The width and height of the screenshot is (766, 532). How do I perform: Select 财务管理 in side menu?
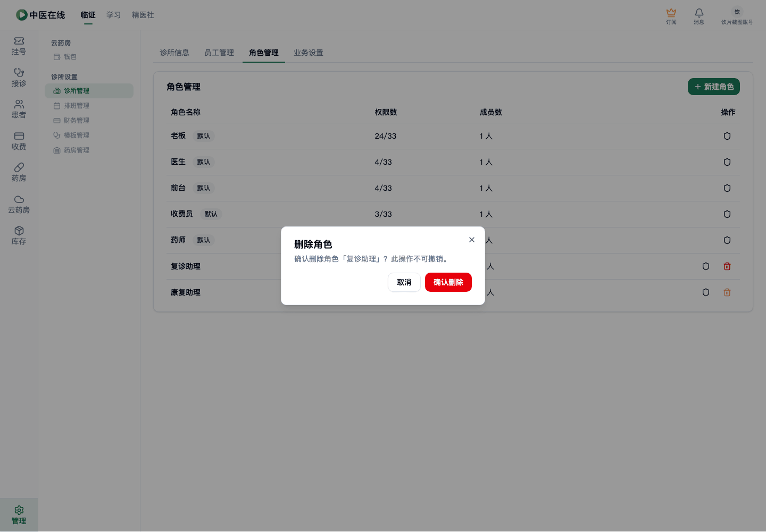coord(89,121)
